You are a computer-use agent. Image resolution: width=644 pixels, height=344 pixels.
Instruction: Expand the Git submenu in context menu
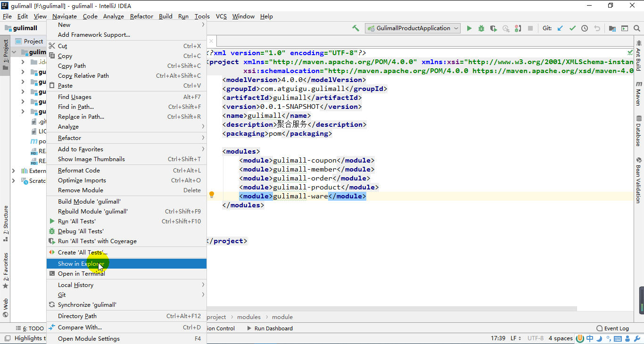click(126, 295)
